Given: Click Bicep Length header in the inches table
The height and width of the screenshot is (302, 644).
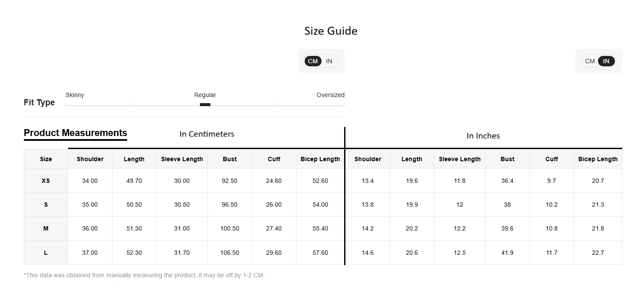Looking at the screenshot, I should [x=598, y=159].
